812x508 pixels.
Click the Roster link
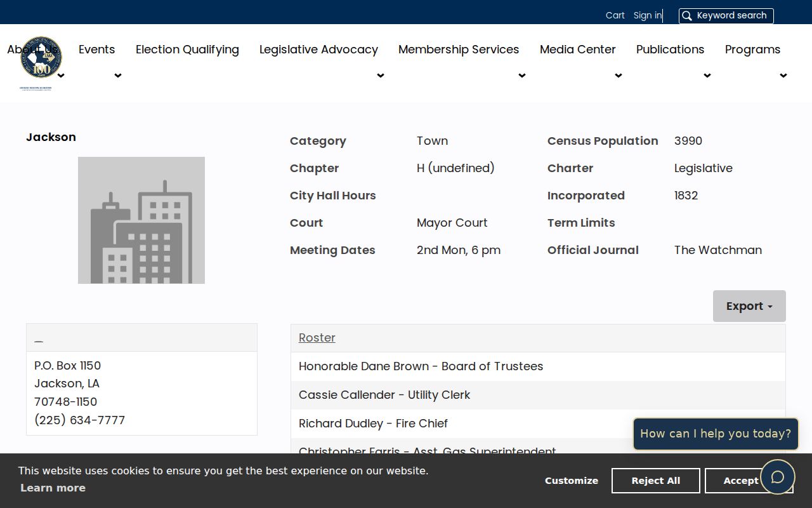pos(317,338)
